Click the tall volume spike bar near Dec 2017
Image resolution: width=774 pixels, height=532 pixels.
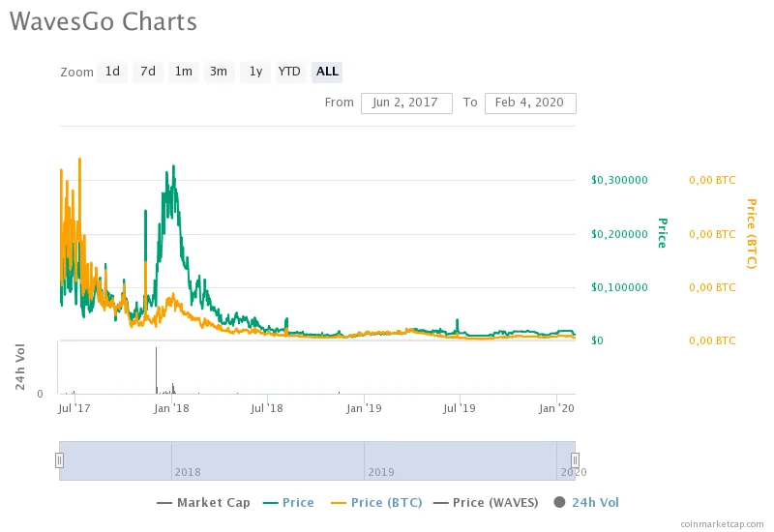(157, 370)
